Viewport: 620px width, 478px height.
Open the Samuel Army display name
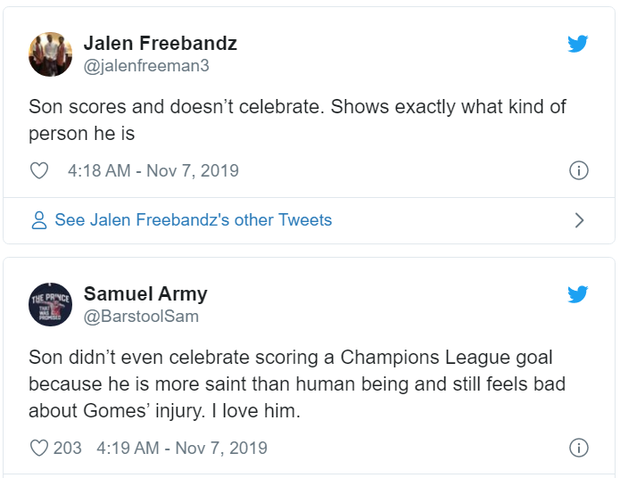point(145,294)
